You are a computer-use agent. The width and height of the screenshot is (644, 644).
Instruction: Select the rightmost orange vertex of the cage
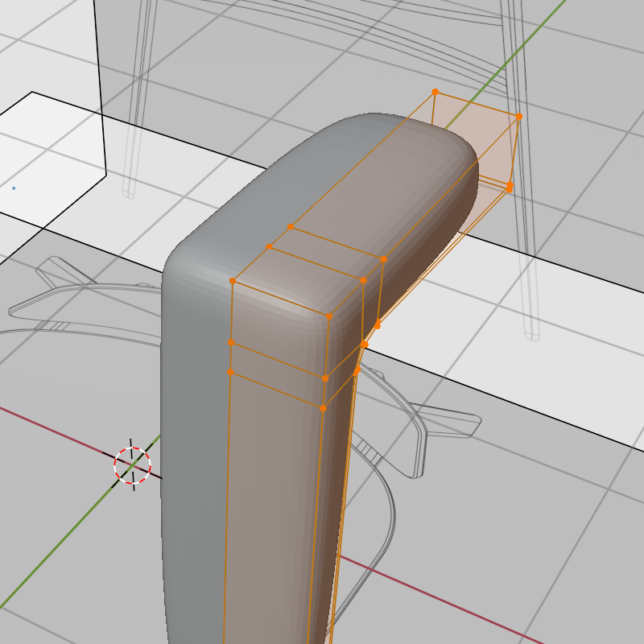(x=519, y=117)
